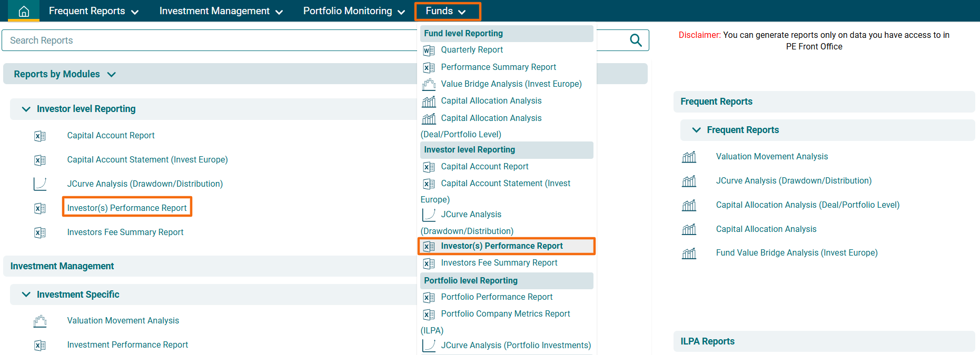
Task: Click Excel icon beside Portfolio Performance Report
Action: pyautogui.click(x=429, y=298)
